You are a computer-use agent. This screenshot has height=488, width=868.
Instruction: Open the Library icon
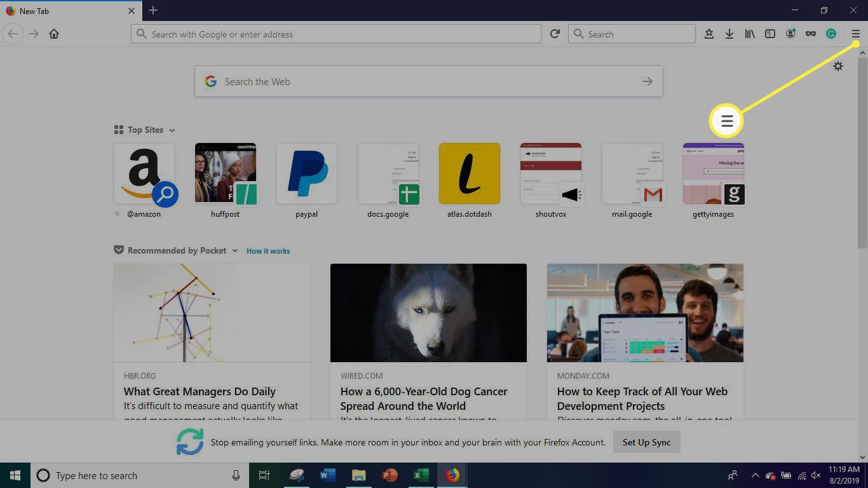(750, 34)
